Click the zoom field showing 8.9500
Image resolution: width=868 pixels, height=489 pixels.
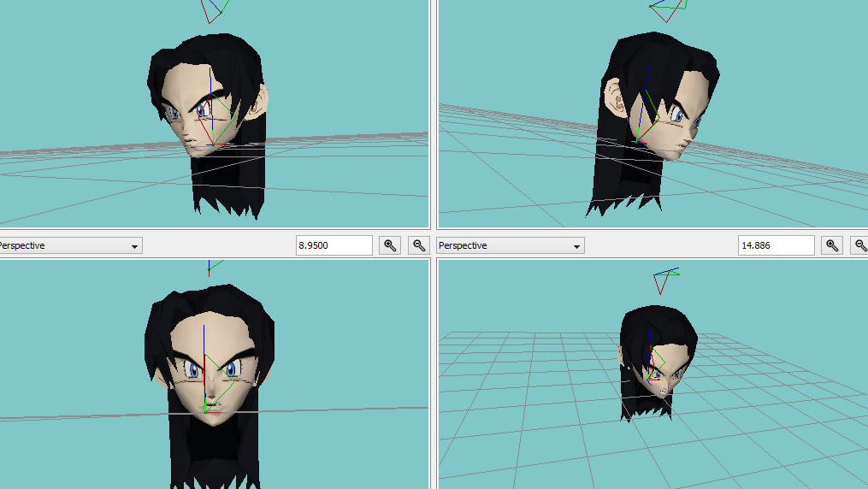(334, 245)
